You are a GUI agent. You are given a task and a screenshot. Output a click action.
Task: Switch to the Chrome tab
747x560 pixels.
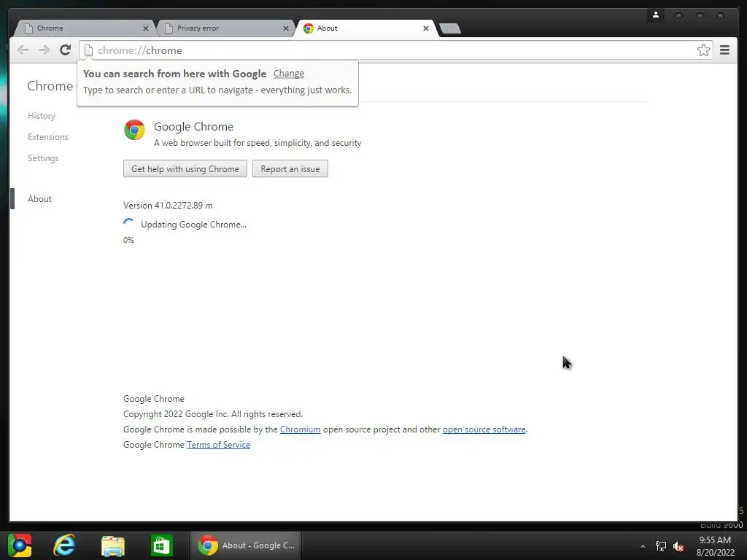tap(83, 28)
